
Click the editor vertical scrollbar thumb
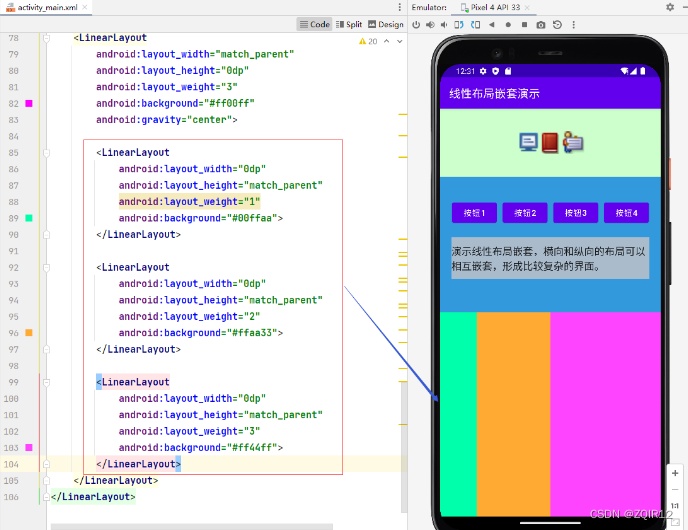click(x=404, y=446)
